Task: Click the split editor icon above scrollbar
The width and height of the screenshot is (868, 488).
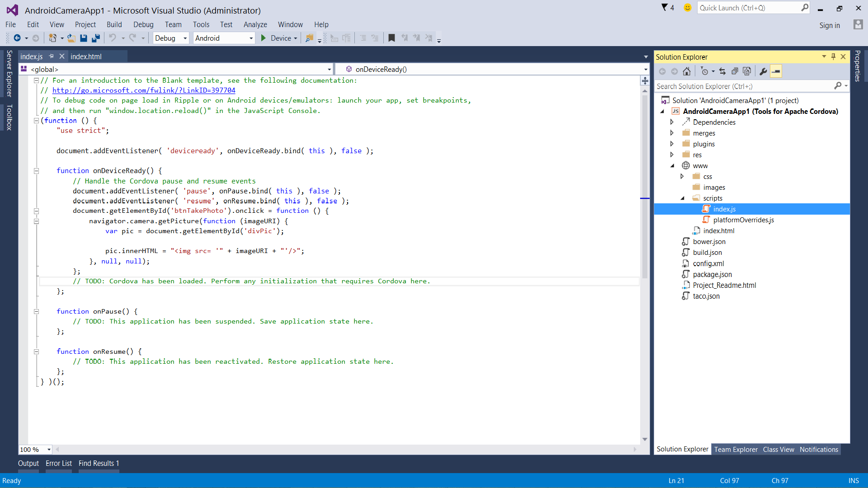Action: 645,80
